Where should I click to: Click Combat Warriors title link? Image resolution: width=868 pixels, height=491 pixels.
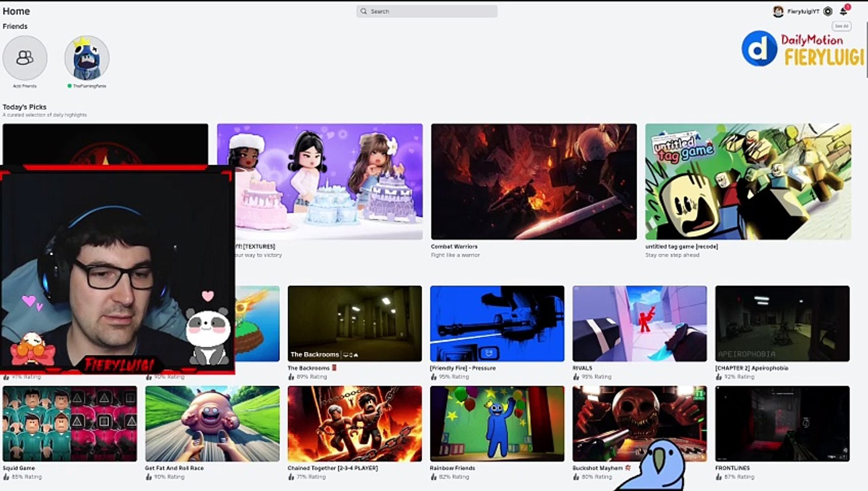(454, 246)
